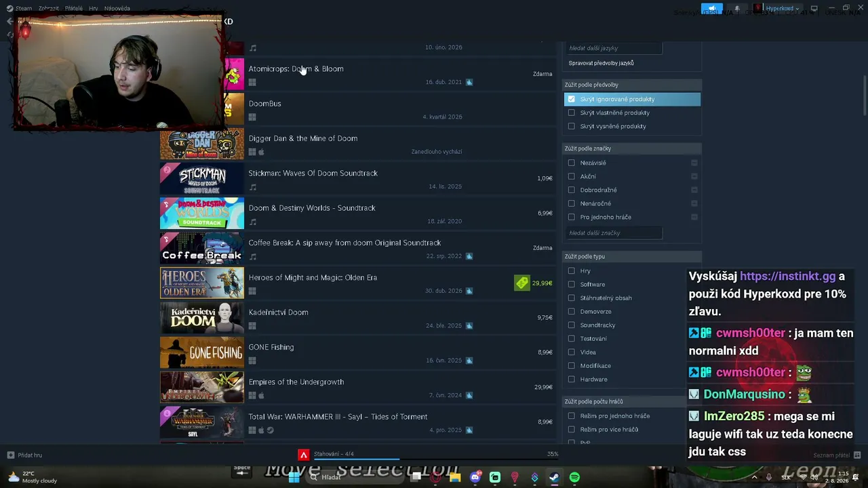Open Empires of the Undergrowth result
Screen dimensions: 868x488
357,388
